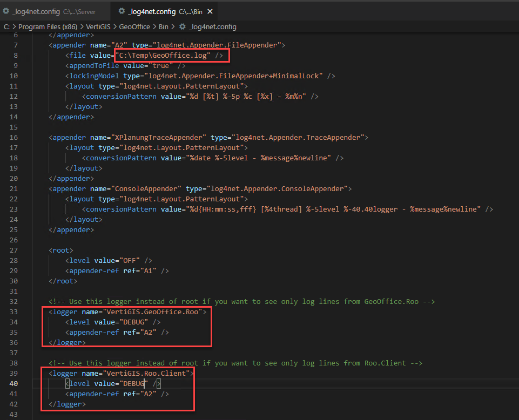
Task: Click the _log4net.config breadcrumb file name
Action: (x=213, y=26)
